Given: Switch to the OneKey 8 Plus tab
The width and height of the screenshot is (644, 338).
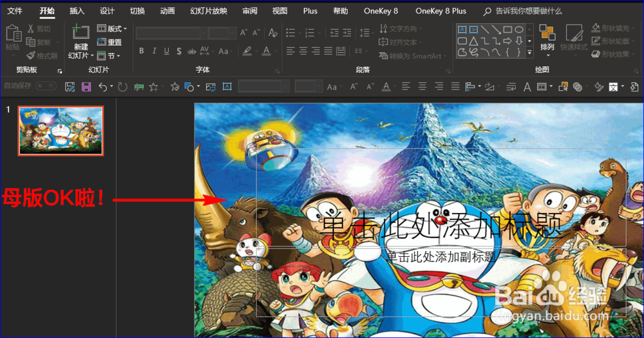Looking at the screenshot, I should tap(440, 11).
